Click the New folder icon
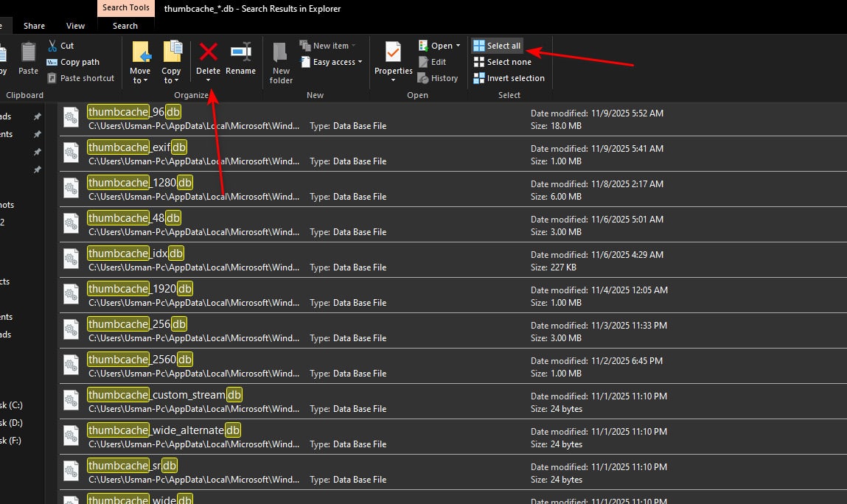The width and height of the screenshot is (847, 504). click(x=281, y=52)
